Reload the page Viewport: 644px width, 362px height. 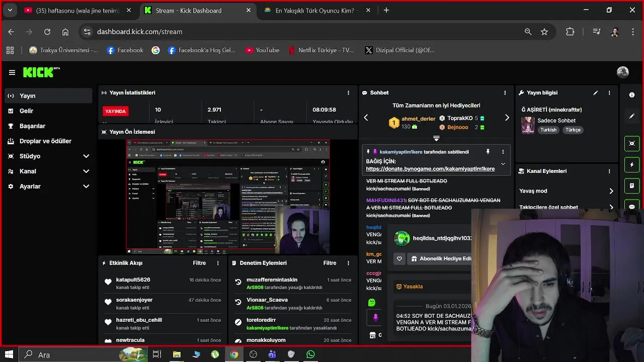[47, 32]
